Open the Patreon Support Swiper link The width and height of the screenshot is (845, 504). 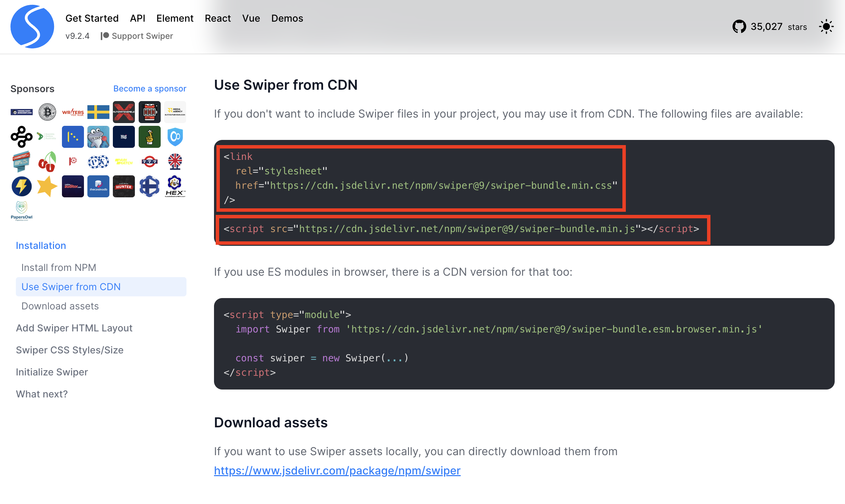point(137,36)
